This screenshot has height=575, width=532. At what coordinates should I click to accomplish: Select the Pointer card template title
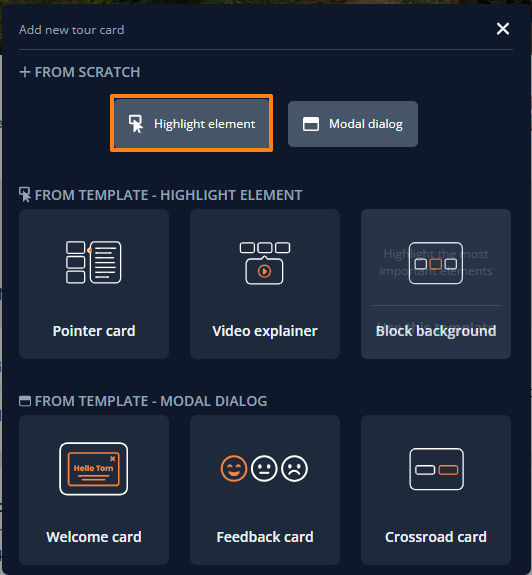[94, 331]
